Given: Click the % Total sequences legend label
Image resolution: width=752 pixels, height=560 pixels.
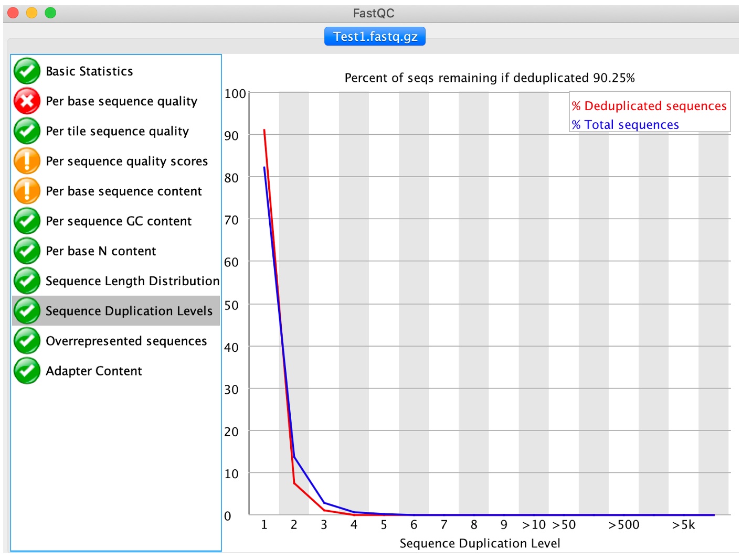Looking at the screenshot, I should click(x=626, y=125).
